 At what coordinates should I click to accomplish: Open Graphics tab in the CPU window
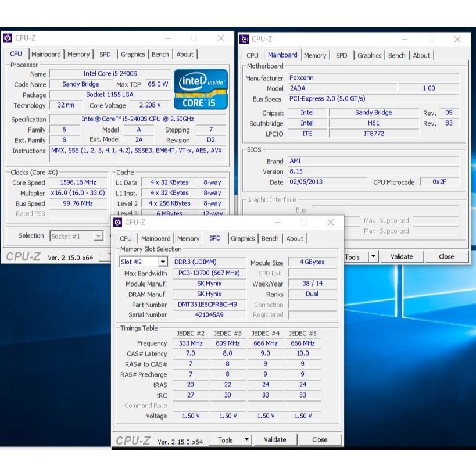pos(133,54)
